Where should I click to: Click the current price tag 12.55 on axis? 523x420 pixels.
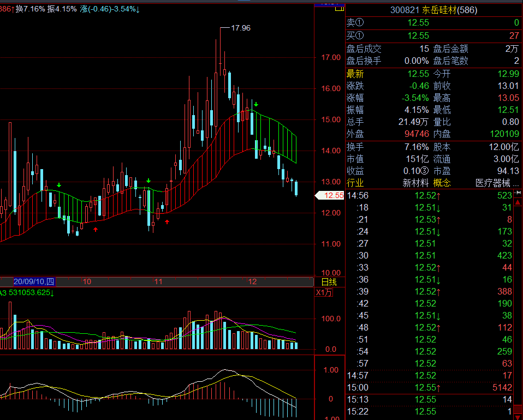click(330, 195)
